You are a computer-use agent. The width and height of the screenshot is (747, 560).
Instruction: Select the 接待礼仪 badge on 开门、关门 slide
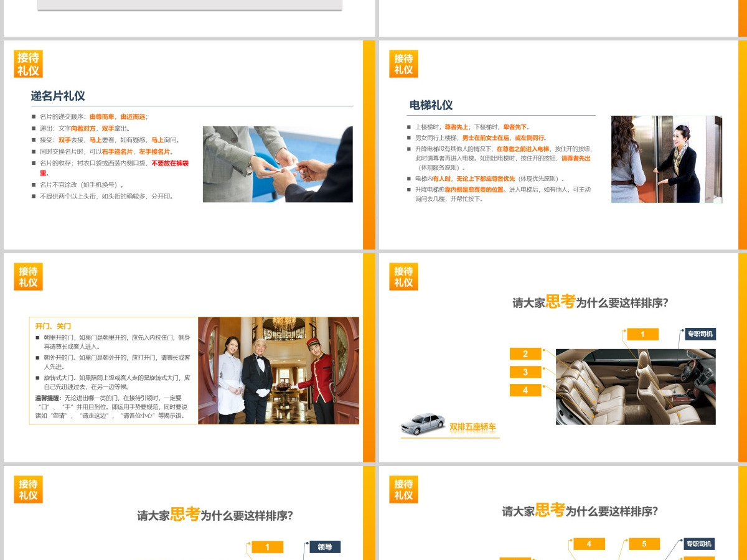coord(28,277)
